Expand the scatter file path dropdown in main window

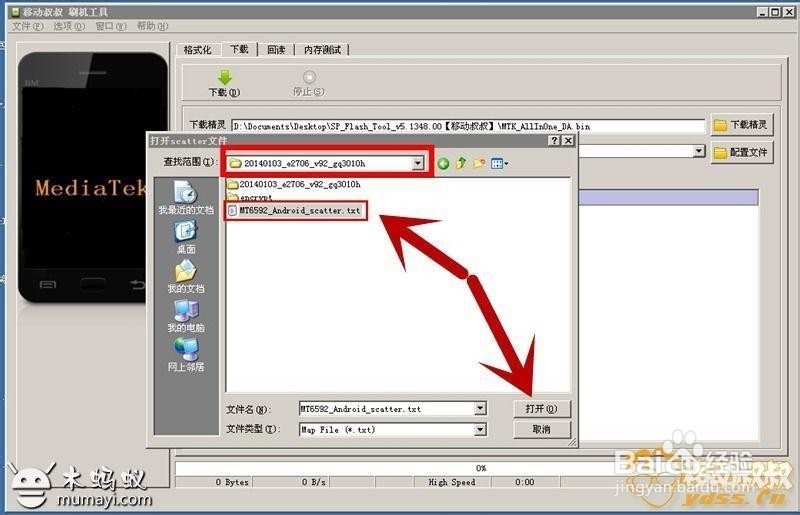tap(699, 151)
